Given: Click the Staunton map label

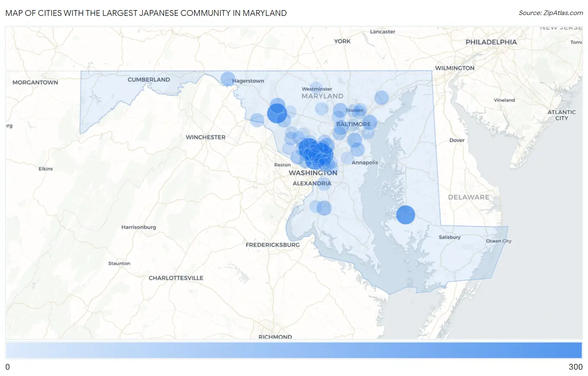Looking at the screenshot, I should 119,263.
